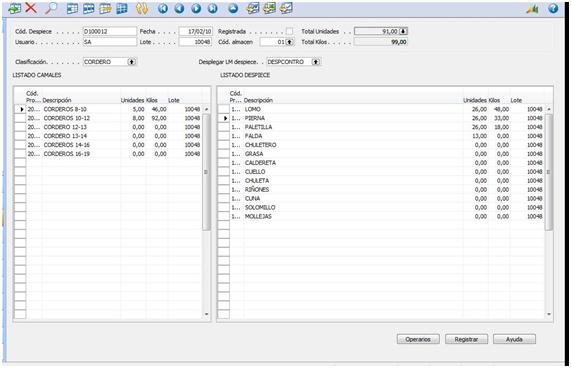
Task: Click the middle document-link icon with green
Action: (x=269, y=8)
